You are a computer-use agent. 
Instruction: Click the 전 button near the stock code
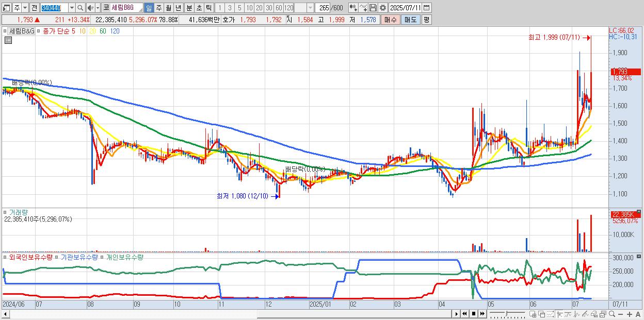coord(35,8)
